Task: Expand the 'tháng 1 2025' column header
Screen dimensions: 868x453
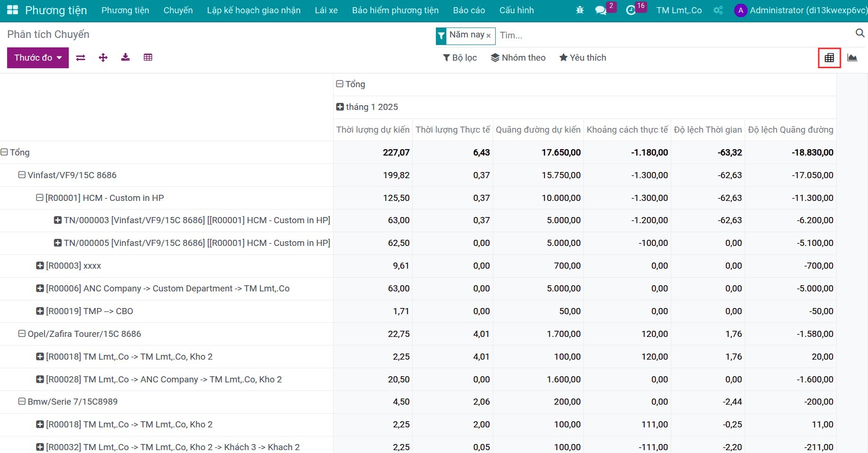Action: (x=367, y=107)
